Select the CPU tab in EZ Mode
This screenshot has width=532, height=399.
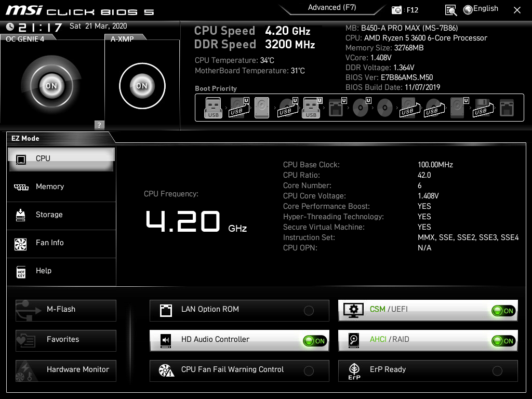[x=61, y=159]
